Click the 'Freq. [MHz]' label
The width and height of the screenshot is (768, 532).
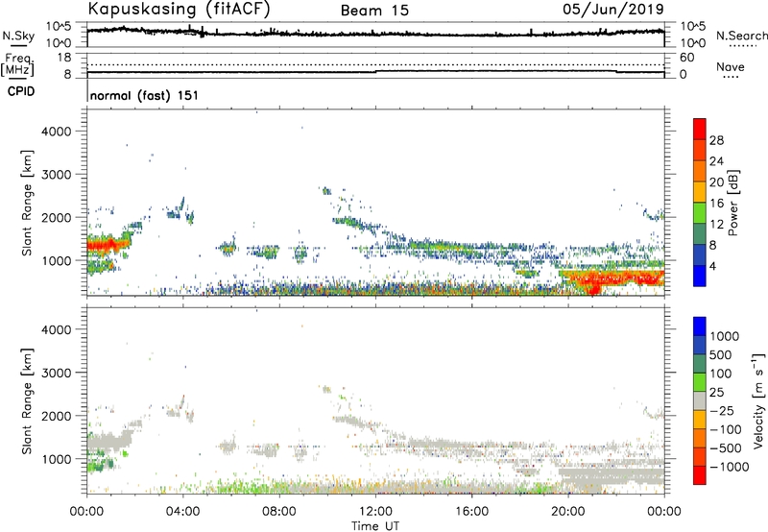pyautogui.click(x=18, y=65)
